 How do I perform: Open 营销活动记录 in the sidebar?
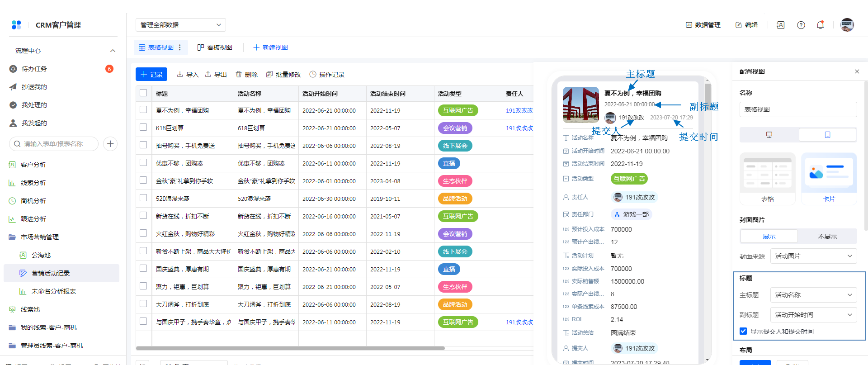click(51, 273)
